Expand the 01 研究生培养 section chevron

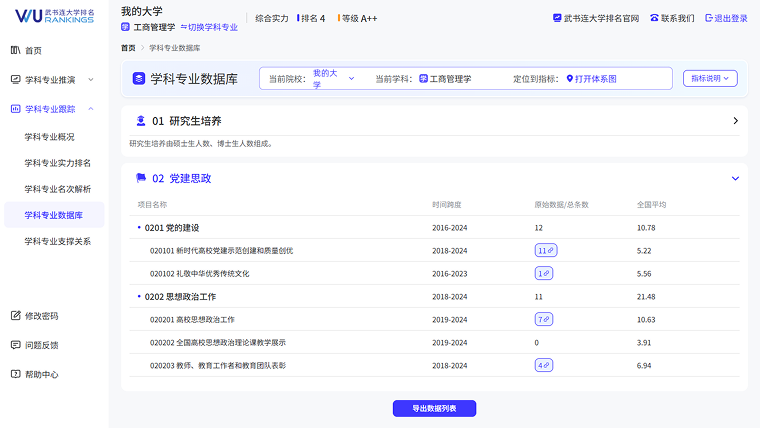point(735,121)
